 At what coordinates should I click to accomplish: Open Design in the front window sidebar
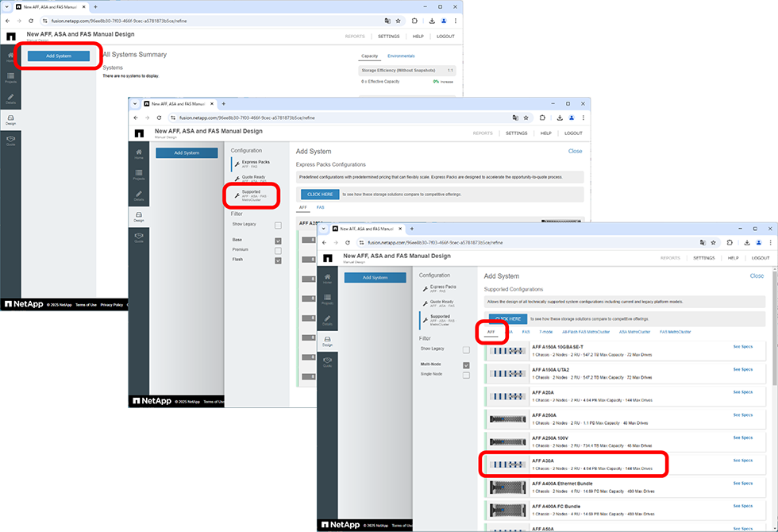point(327,341)
